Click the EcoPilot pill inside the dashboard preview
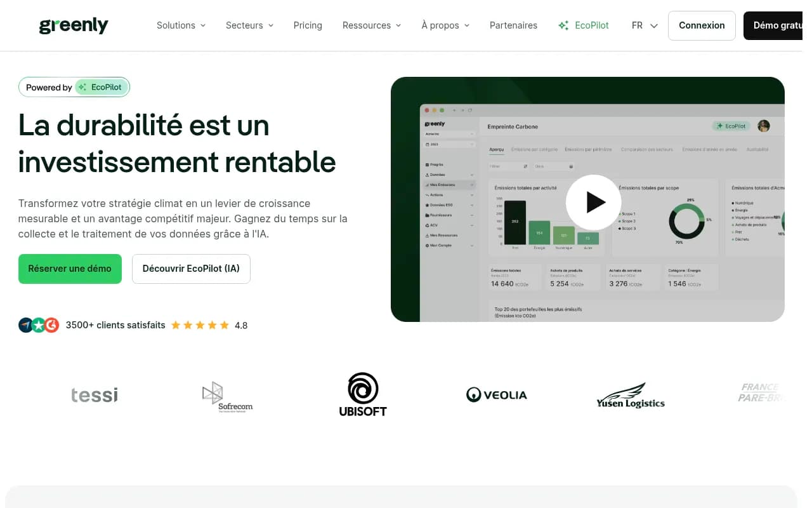The image size is (812, 508). [x=731, y=126]
